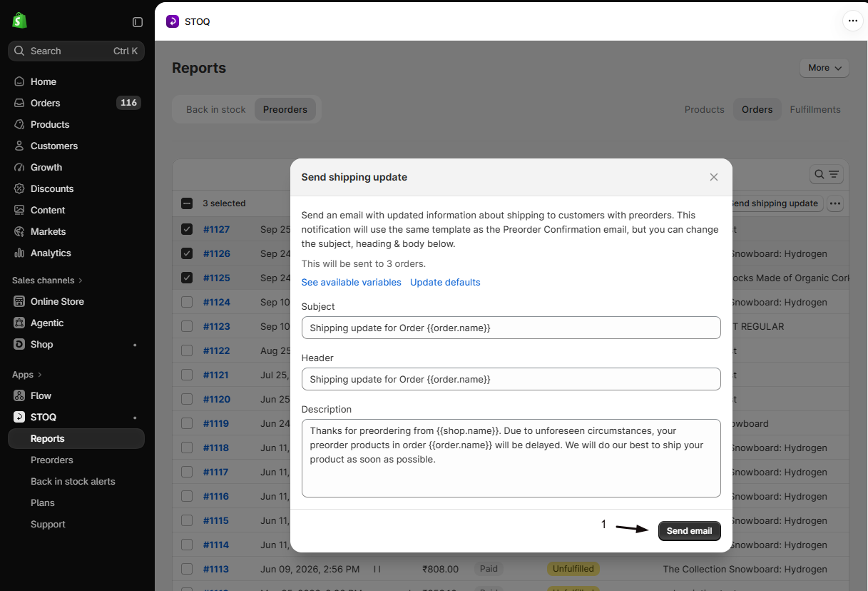
Task: Open the Home sidebar item
Action: pos(76,81)
